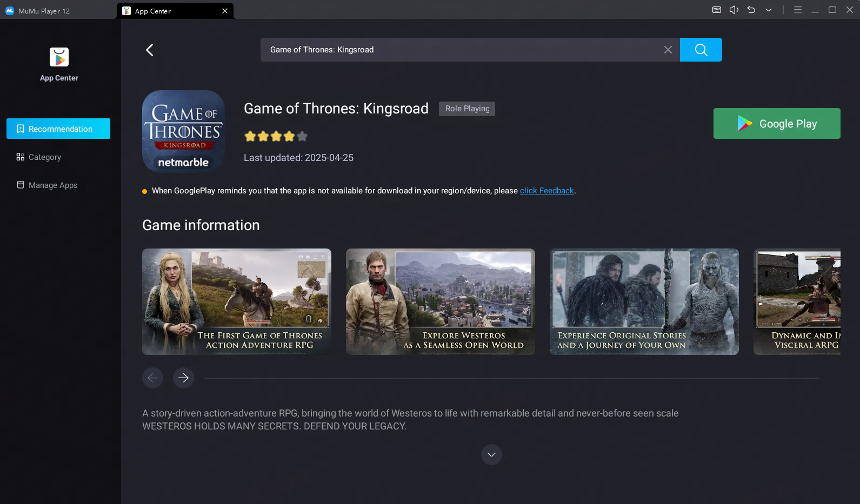The width and height of the screenshot is (860, 504).
Task: Open the click Feedback link
Action: (x=547, y=191)
